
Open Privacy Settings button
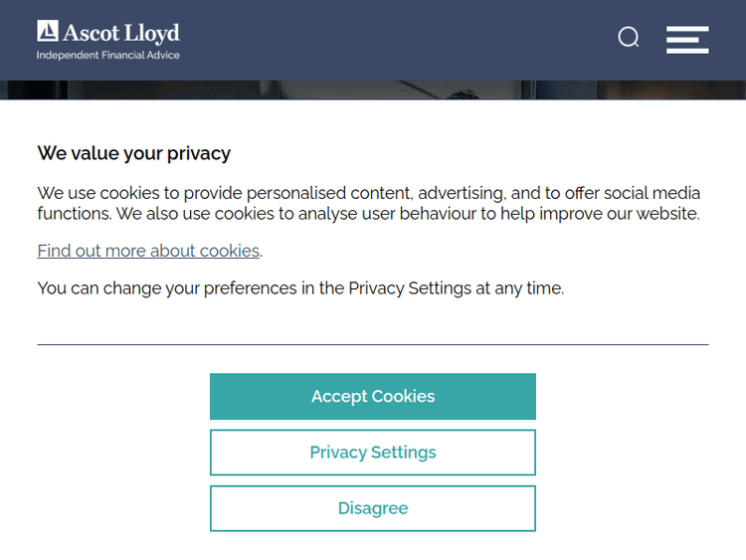tap(373, 453)
